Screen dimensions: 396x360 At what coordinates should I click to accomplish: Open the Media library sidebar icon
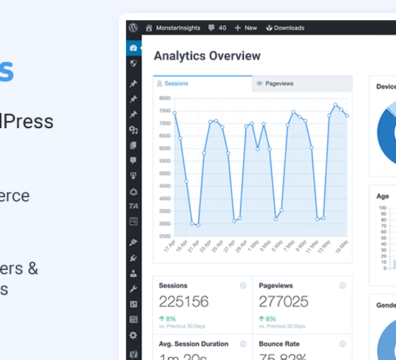tap(133, 130)
